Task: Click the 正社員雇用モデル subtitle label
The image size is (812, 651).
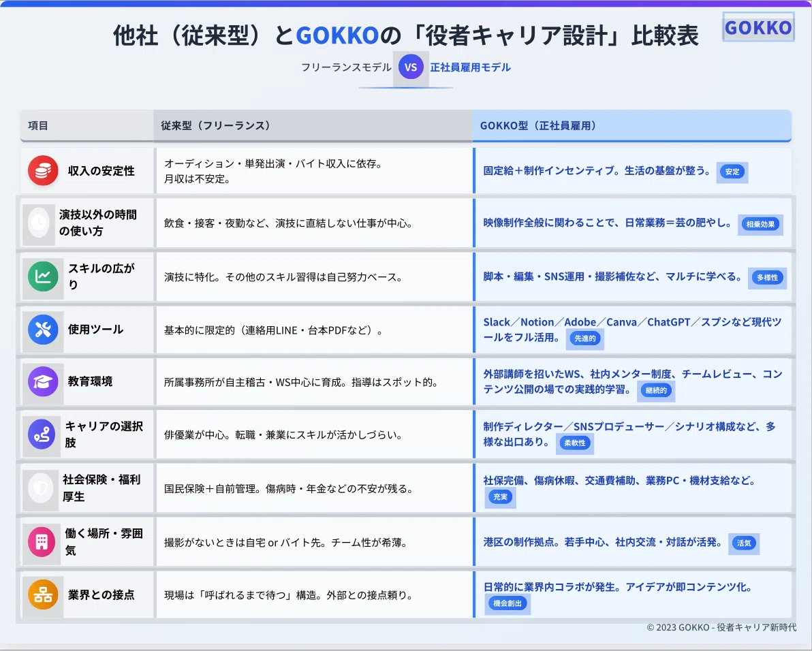Action: (470, 67)
